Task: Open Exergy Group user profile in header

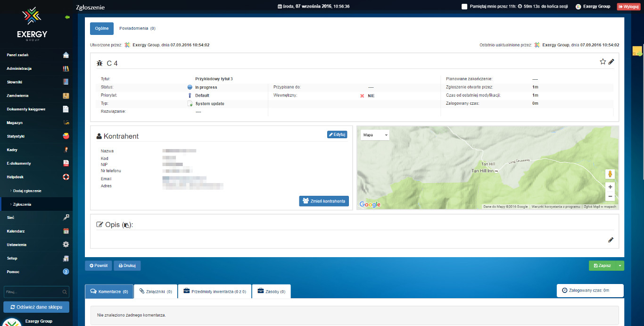Action: (593, 7)
